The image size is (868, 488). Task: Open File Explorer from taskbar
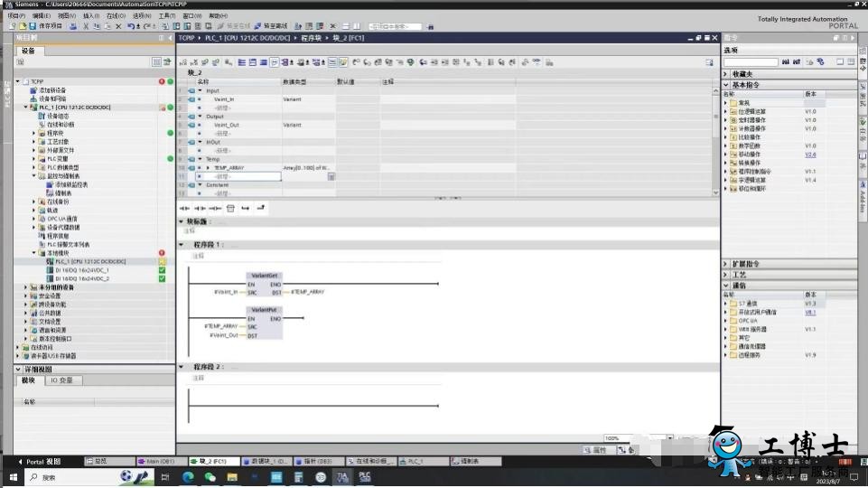[x=232, y=477]
